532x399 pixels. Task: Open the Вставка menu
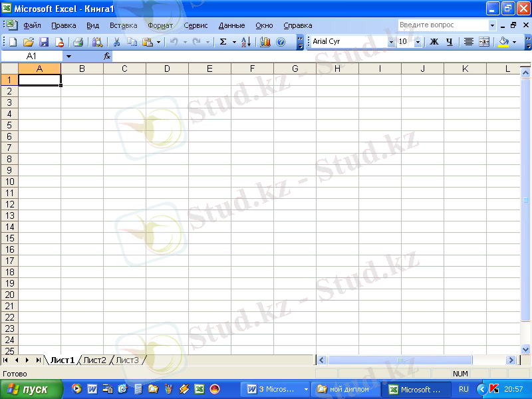coord(124,25)
